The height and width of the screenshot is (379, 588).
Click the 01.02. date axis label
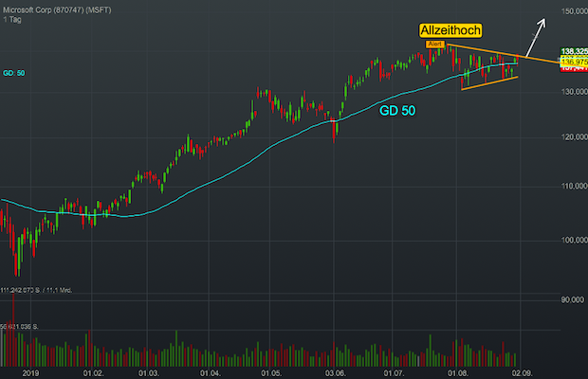[x=93, y=373]
